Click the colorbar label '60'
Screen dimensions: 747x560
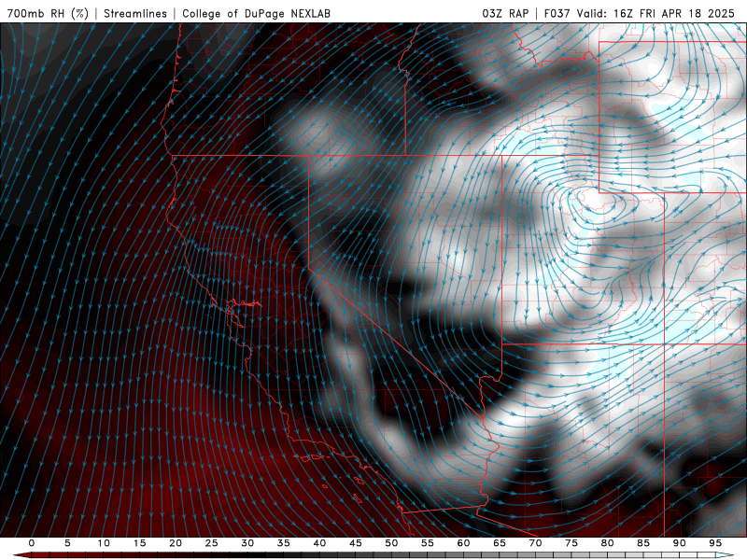pyautogui.click(x=463, y=543)
